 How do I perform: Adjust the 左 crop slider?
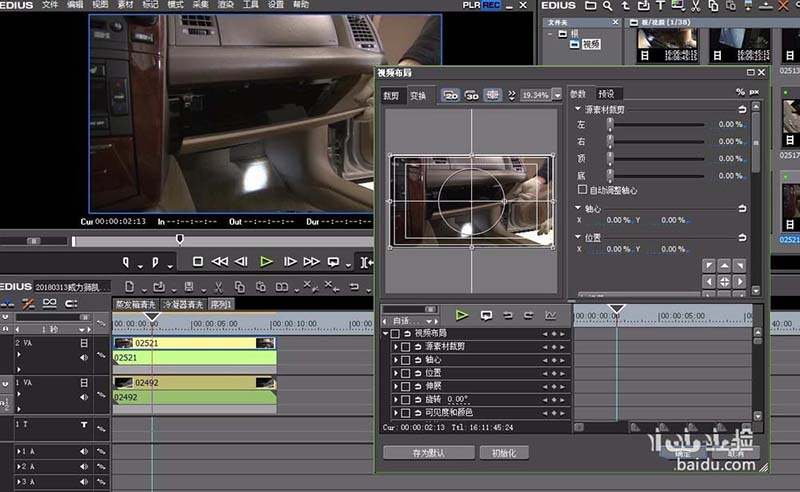[x=610, y=124]
